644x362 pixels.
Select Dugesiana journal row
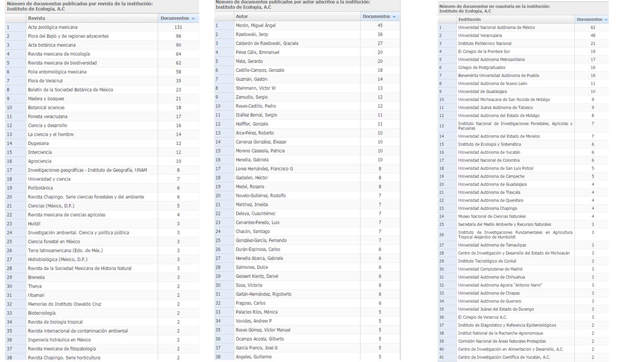(102, 143)
